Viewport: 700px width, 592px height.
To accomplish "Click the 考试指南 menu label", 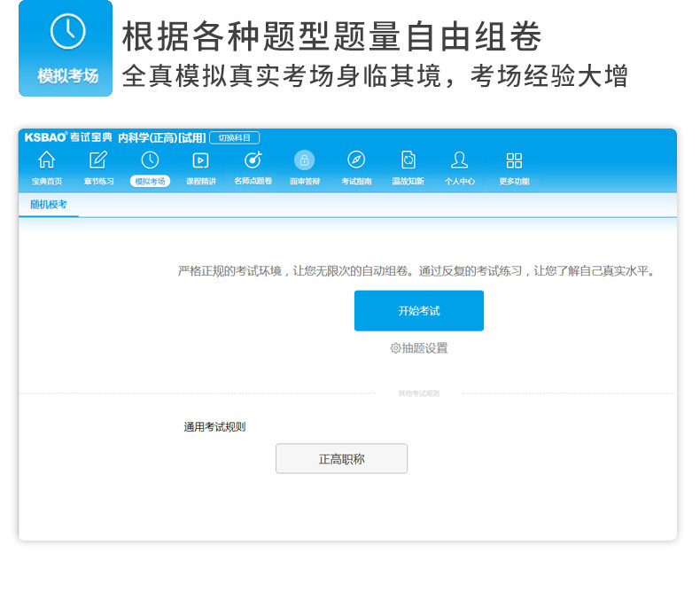I will tap(356, 182).
